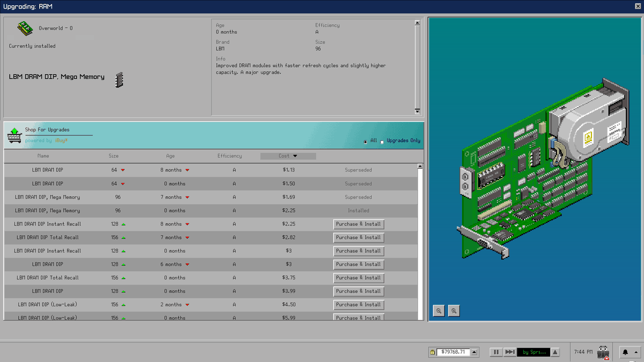The image size is (644, 362).
Task: Zoom in the motherboard preview
Action: 454,311
